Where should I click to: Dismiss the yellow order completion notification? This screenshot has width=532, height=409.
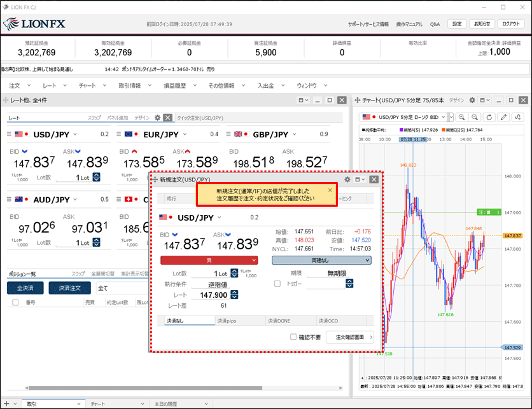330,190
